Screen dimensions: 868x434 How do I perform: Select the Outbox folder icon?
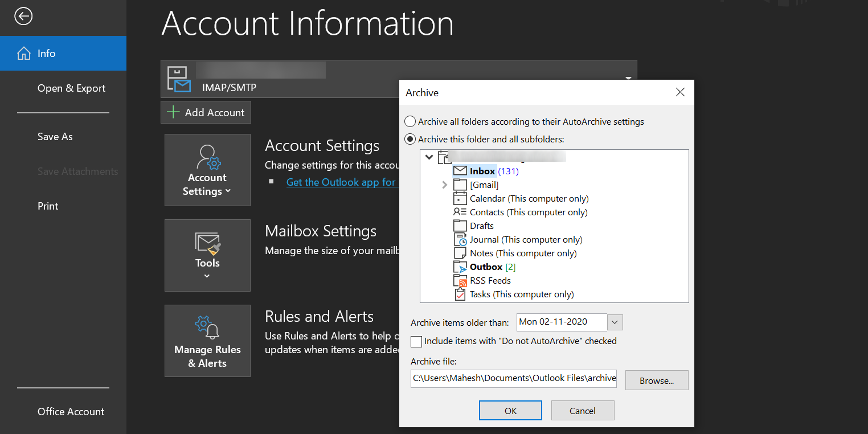point(460,267)
